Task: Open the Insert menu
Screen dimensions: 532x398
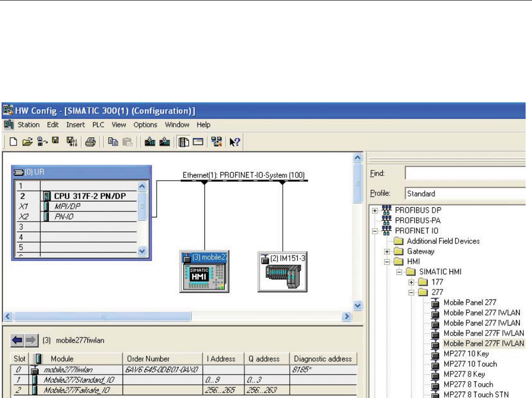Action: click(x=75, y=125)
